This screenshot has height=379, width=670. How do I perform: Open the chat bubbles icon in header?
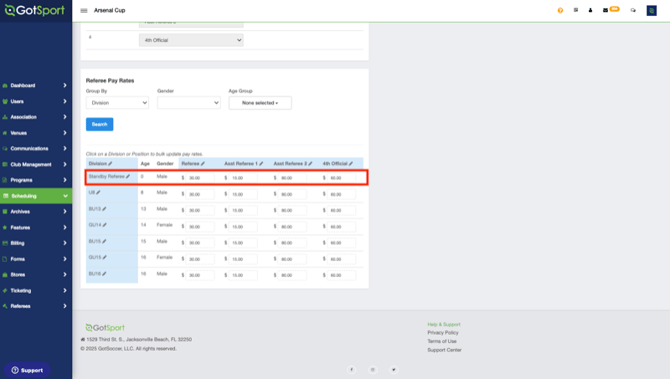(633, 10)
